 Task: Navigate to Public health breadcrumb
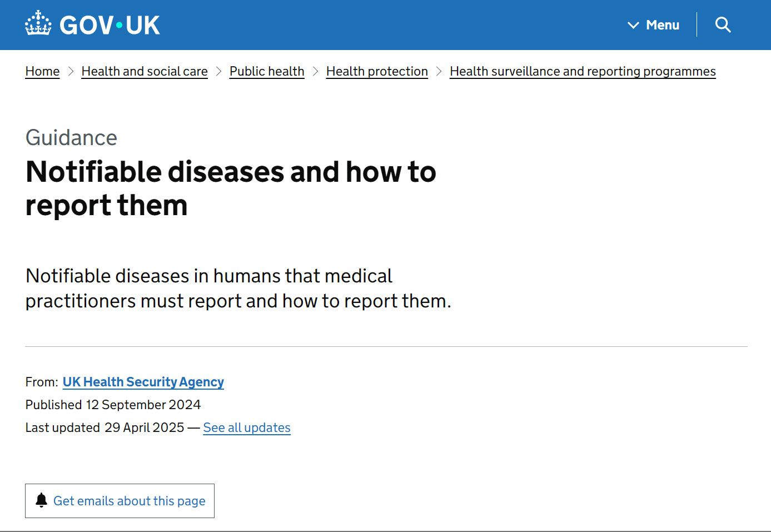(267, 72)
